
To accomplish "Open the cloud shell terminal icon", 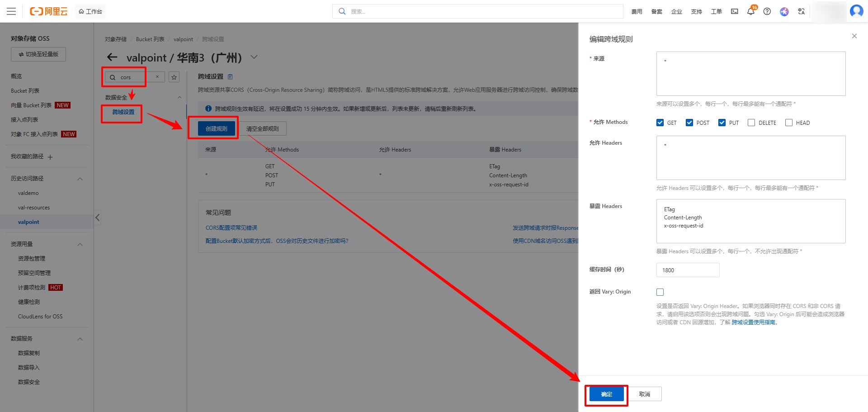I will tap(735, 11).
